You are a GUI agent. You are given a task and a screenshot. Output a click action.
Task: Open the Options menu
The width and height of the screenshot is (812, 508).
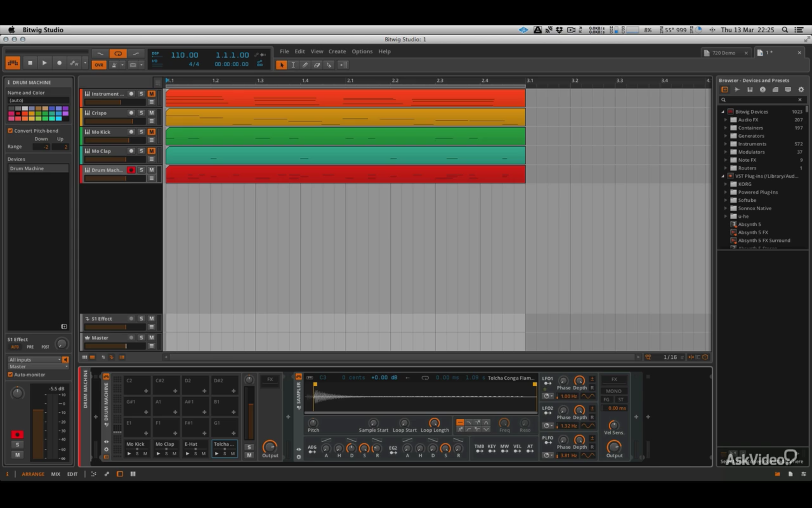[x=362, y=51]
